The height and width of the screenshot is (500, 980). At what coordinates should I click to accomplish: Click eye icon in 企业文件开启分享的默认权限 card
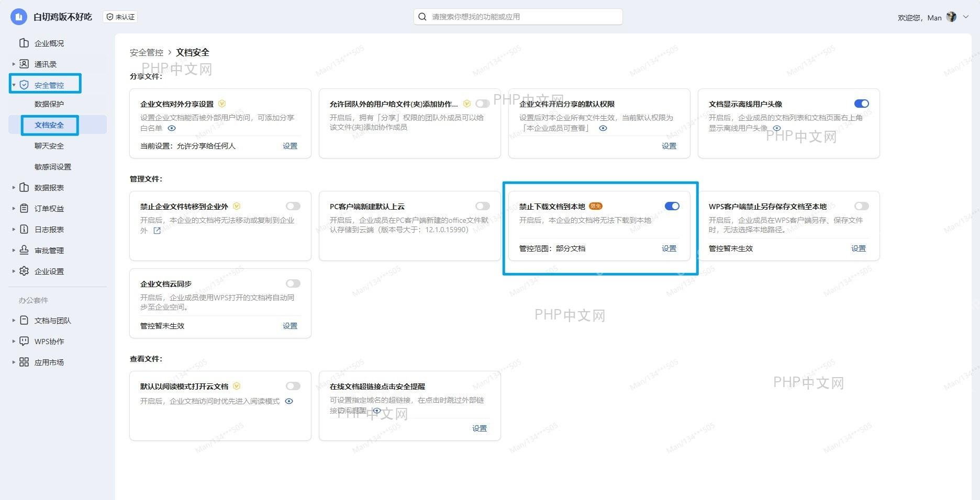coord(603,128)
